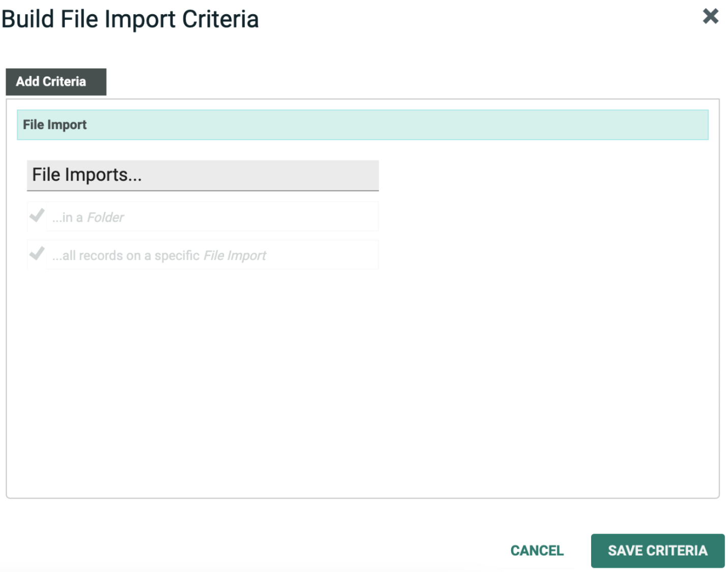The image size is (728, 572).
Task: Click the dialog title 'Build File Import Criteria'
Action: point(130,19)
